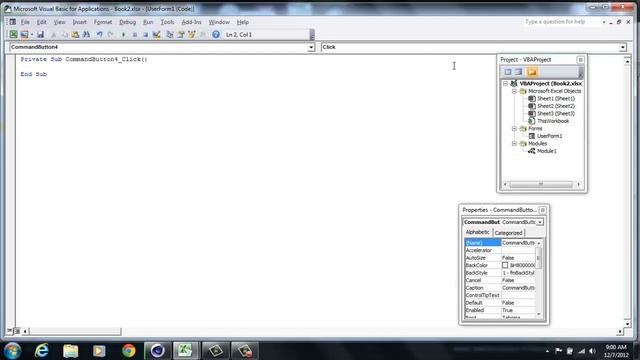Select the Enabled property row

[500, 310]
